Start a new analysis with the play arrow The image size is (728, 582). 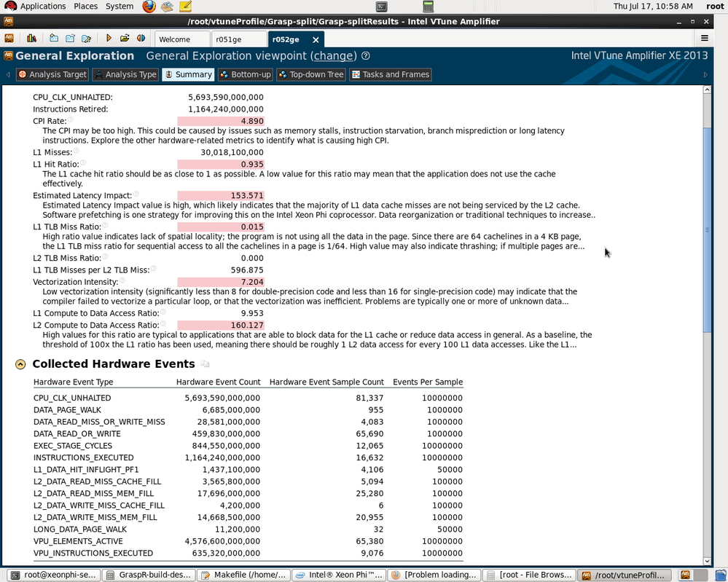[109, 38]
